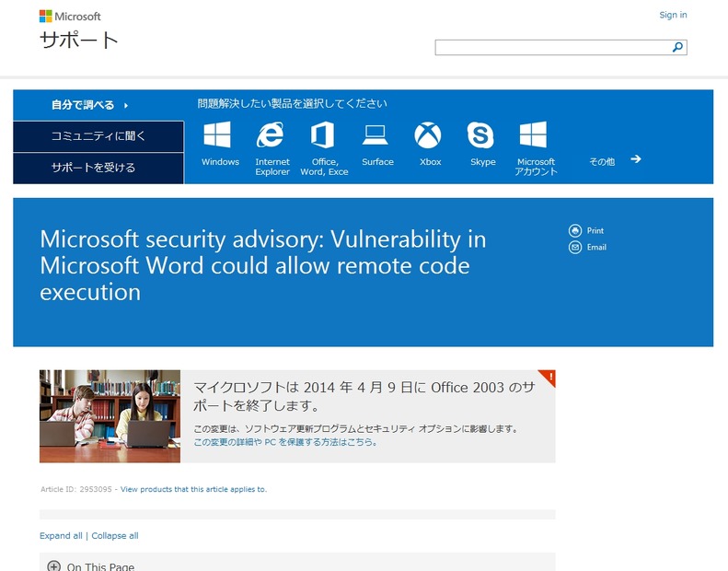Click the Xbox label text

(x=431, y=162)
